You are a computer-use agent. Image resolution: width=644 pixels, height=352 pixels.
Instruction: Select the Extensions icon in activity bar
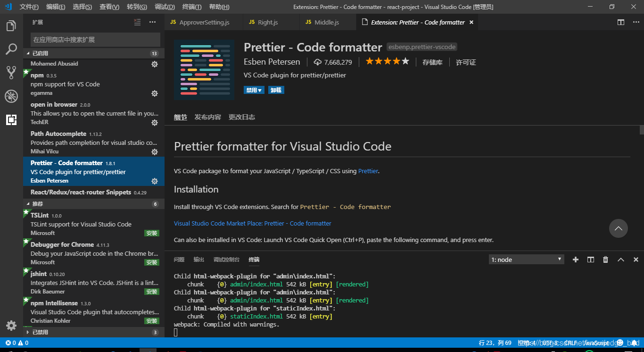coord(11,120)
